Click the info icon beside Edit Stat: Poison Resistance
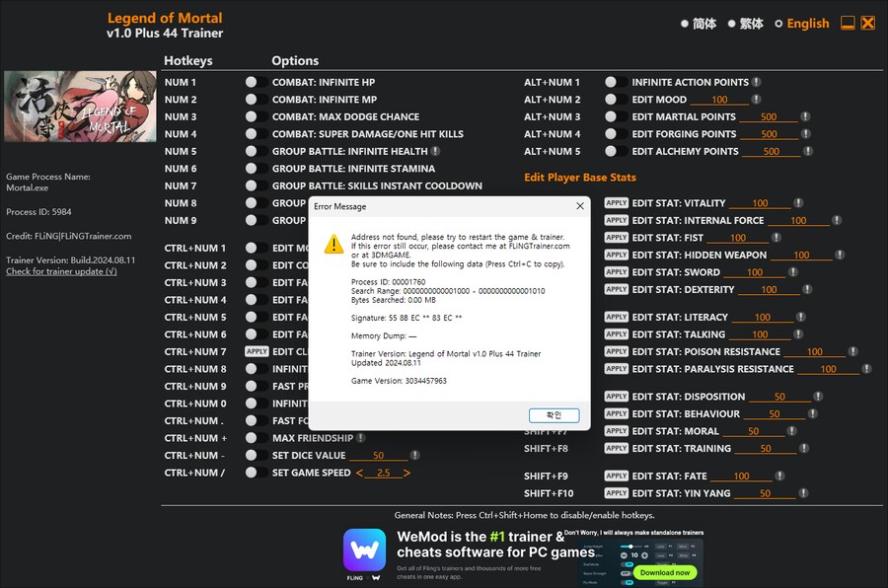This screenshot has height=588, width=888. click(852, 352)
